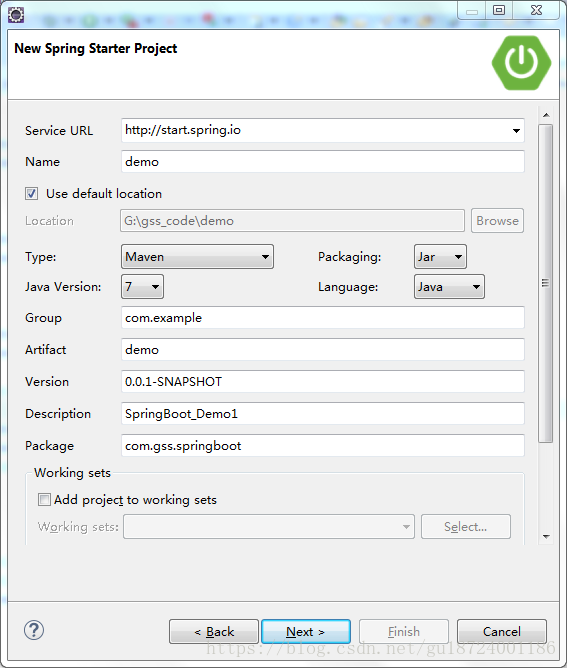
Task: Open the Language dropdown showing Java
Action: pyautogui.click(x=449, y=286)
